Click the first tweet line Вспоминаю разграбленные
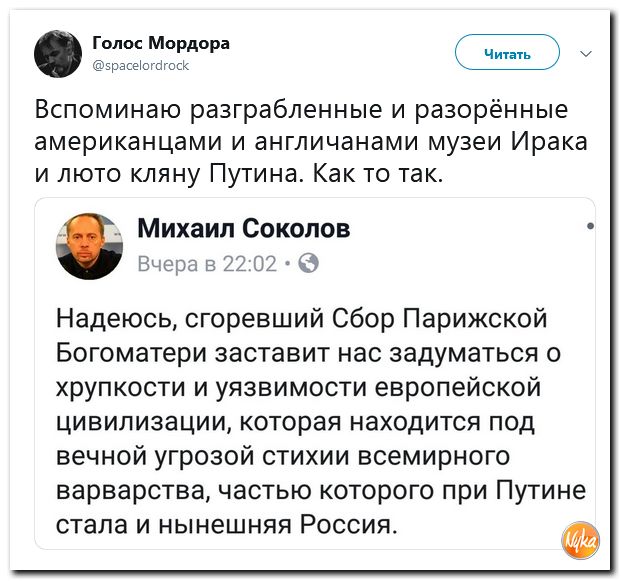 [x=210, y=110]
